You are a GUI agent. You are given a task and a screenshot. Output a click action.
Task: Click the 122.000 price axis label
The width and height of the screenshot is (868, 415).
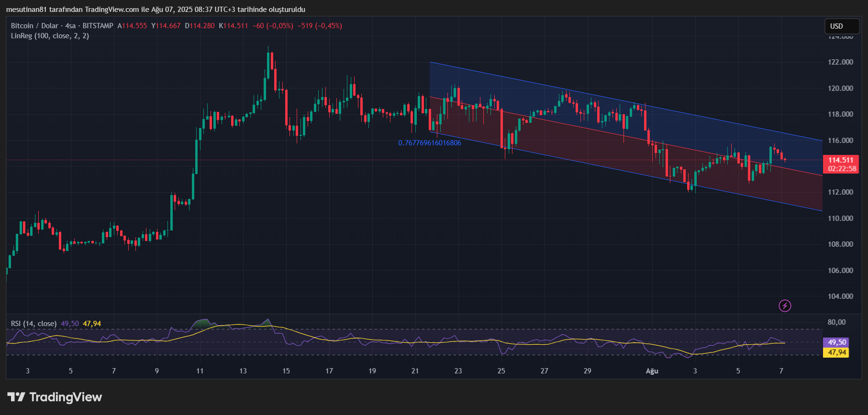(x=840, y=62)
